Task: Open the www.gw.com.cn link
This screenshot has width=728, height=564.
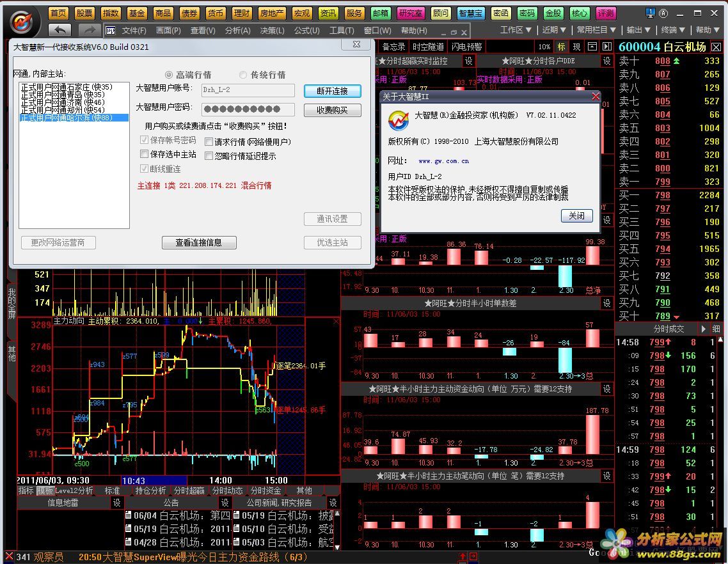Action: pyautogui.click(x=443, y=161)
